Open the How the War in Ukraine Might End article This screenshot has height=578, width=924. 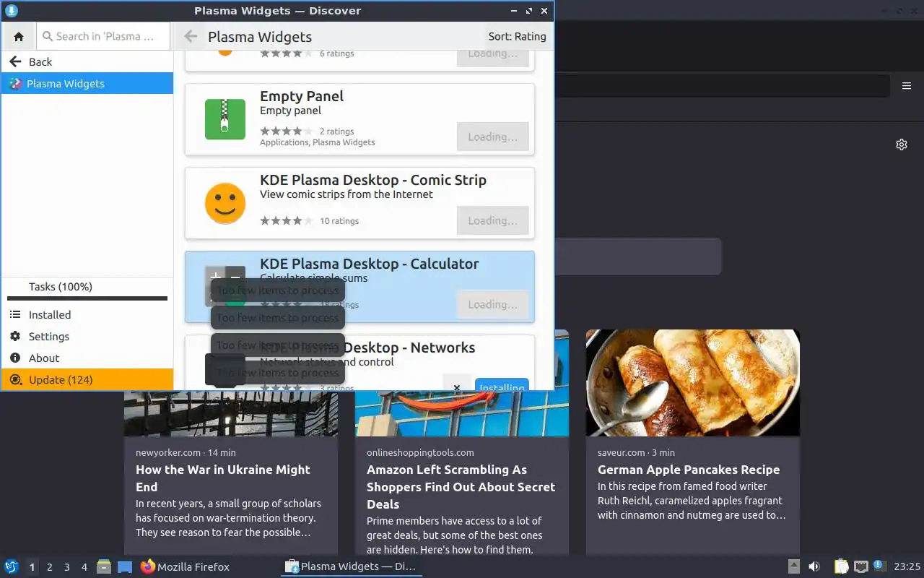click(x=223, y=478)
